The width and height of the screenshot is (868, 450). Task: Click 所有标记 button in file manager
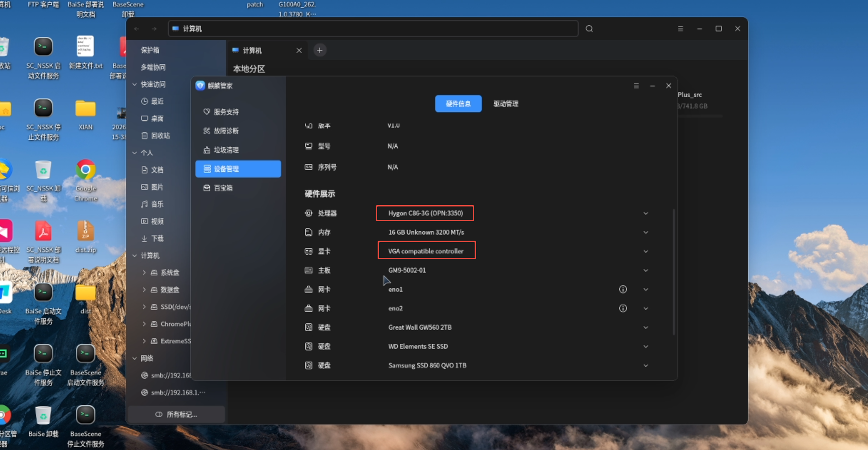pyautogui.click(x=176, y=414)
